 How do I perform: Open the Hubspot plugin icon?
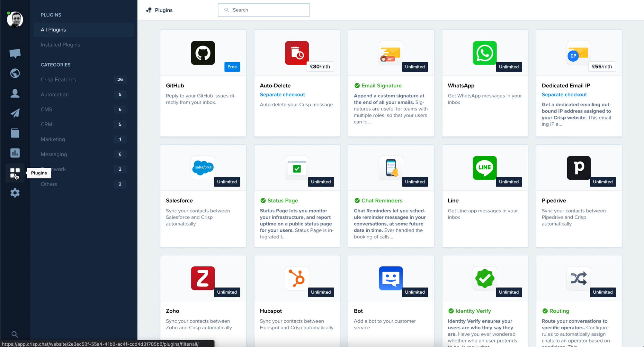click(x=297, y=278)
